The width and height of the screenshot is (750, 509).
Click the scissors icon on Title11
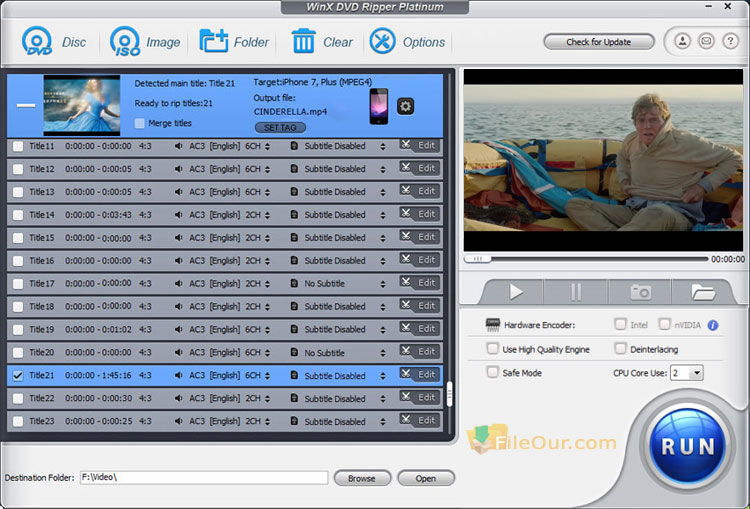click(x=406, y=144)
